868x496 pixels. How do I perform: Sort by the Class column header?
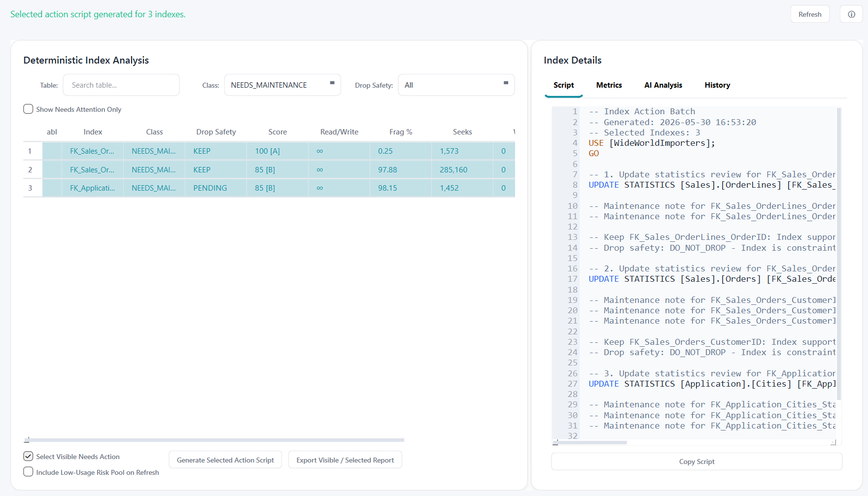coord(154,132)
